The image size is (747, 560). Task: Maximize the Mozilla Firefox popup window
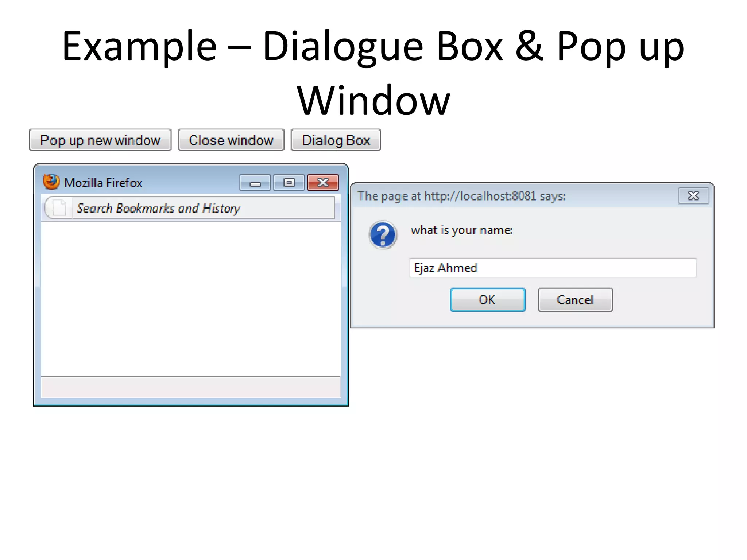(289, 183)
